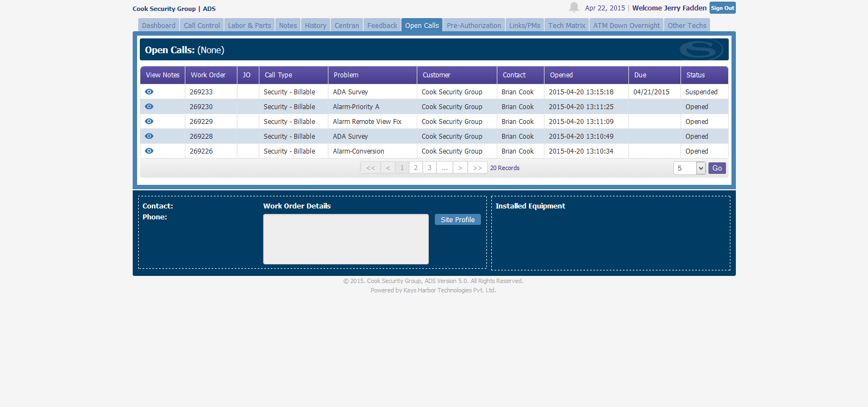The image size is (868, 407).
Task: Select the Pre-Authorization tab
Action: click(474, 25)
